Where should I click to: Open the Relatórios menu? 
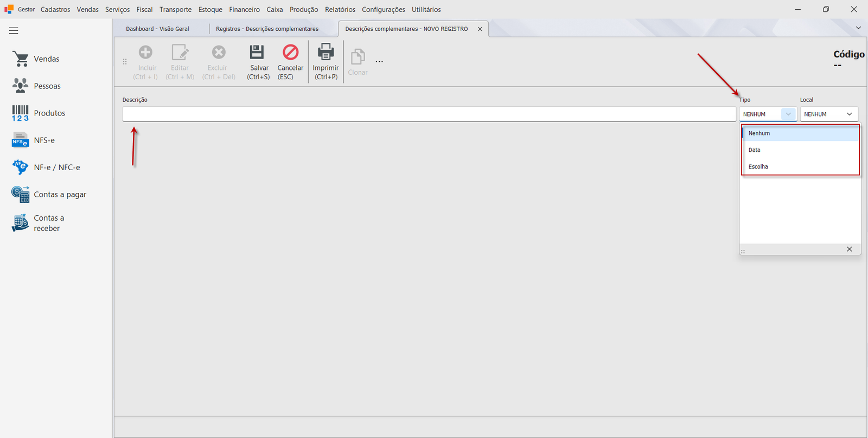pyautogui.click(x=340, y=9)
